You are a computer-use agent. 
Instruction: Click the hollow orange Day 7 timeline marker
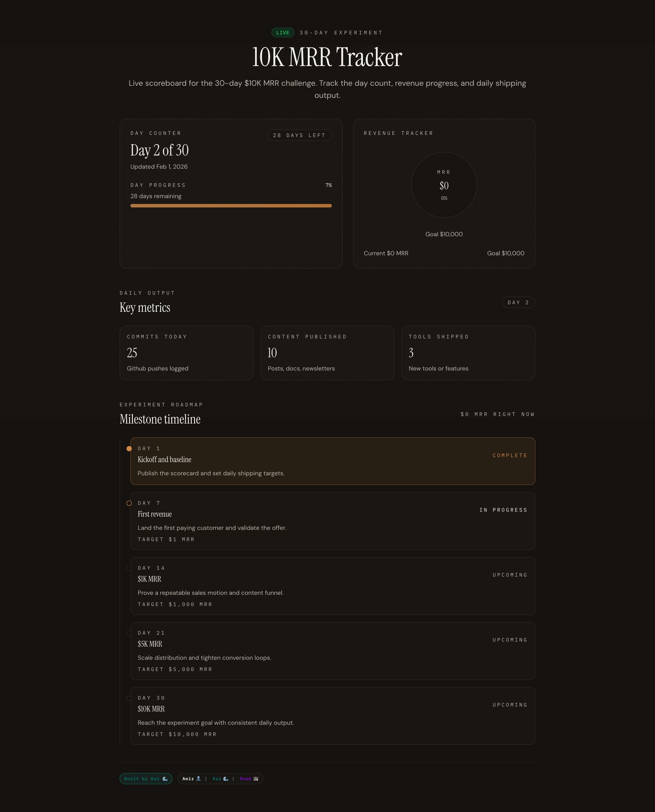pyautogui.click(x=129, y=503)
